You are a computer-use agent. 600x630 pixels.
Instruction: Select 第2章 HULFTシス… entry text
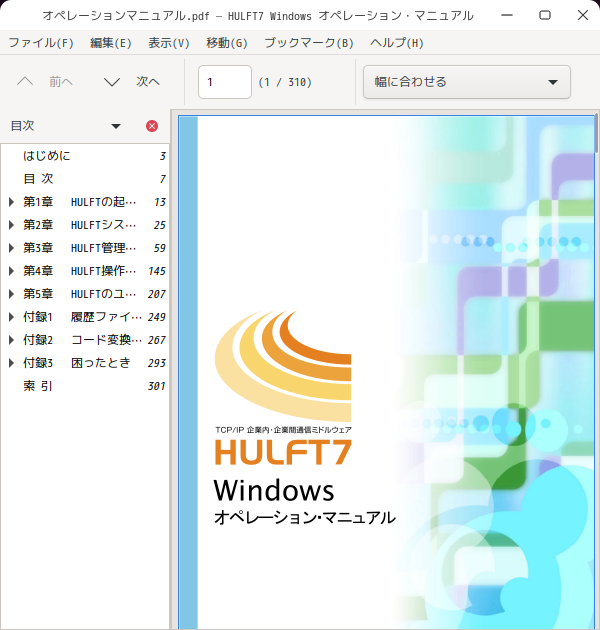(x=80, y=225)
